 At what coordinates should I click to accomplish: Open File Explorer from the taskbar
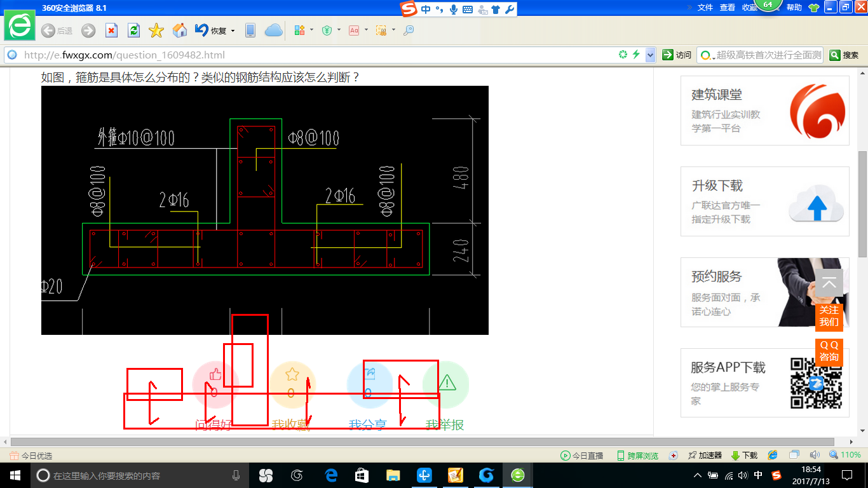point(393,475)
